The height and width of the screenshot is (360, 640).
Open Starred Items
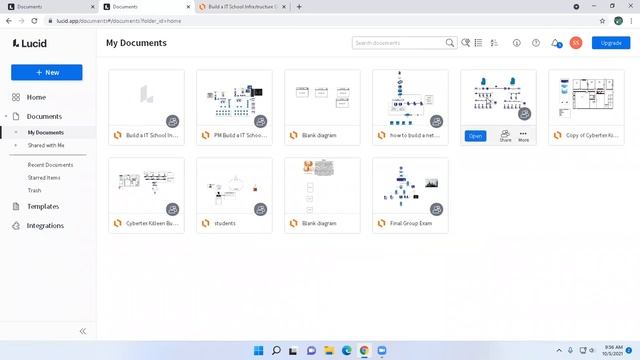pos(44,178)
